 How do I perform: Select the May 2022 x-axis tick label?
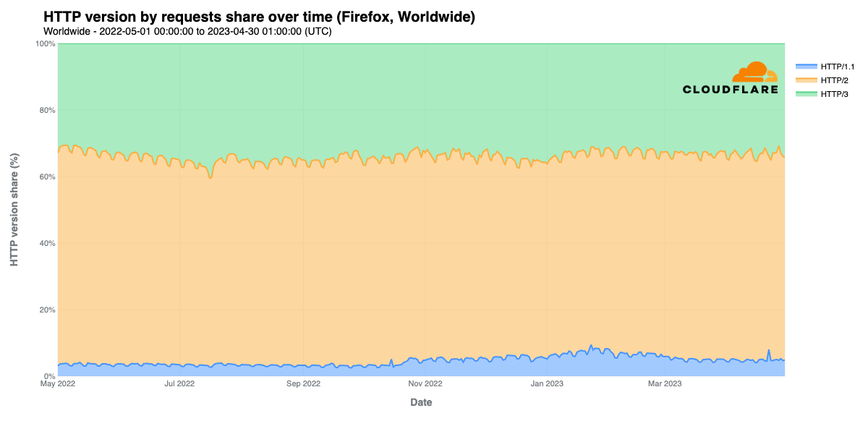click(58, 384)
